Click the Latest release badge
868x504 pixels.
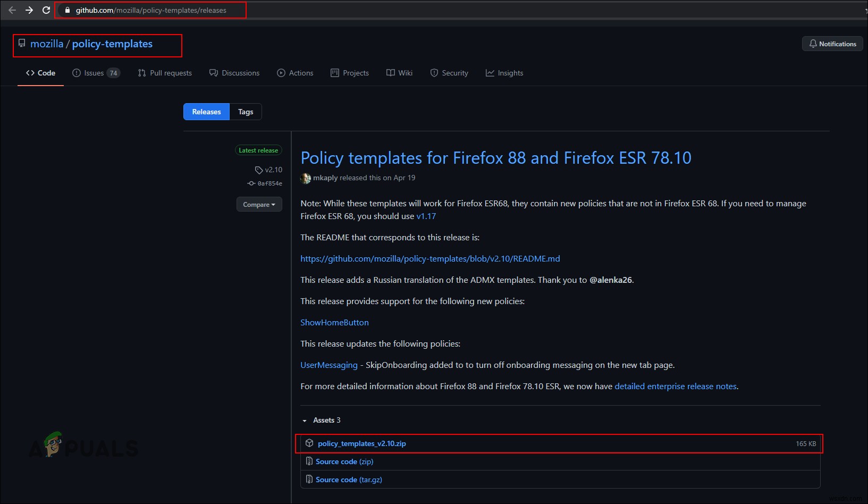pyautogui.click(x=258, y=150)
